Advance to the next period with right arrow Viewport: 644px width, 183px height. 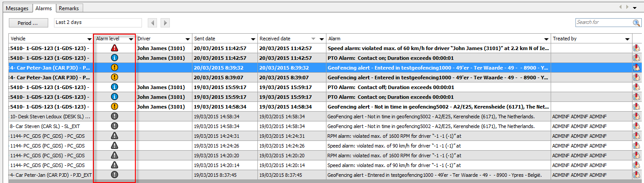(165, 23)
